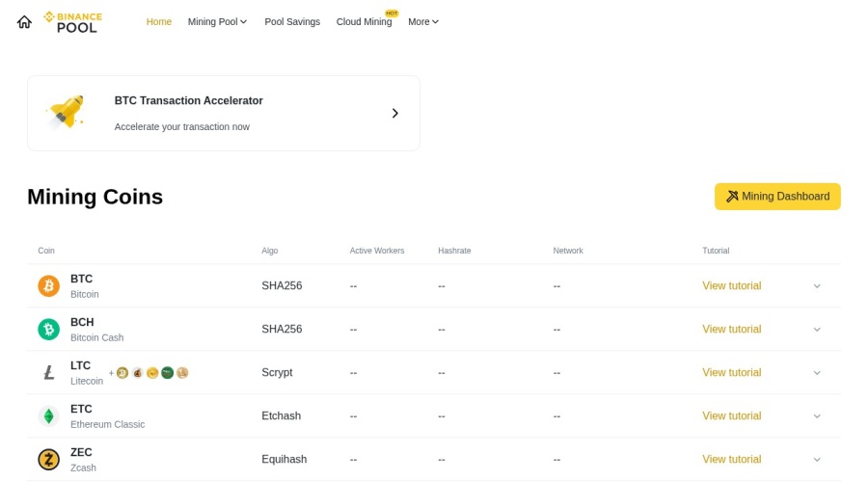868x482 pixels.
Task: Click the Equihash algo cell
Action: 284,459
